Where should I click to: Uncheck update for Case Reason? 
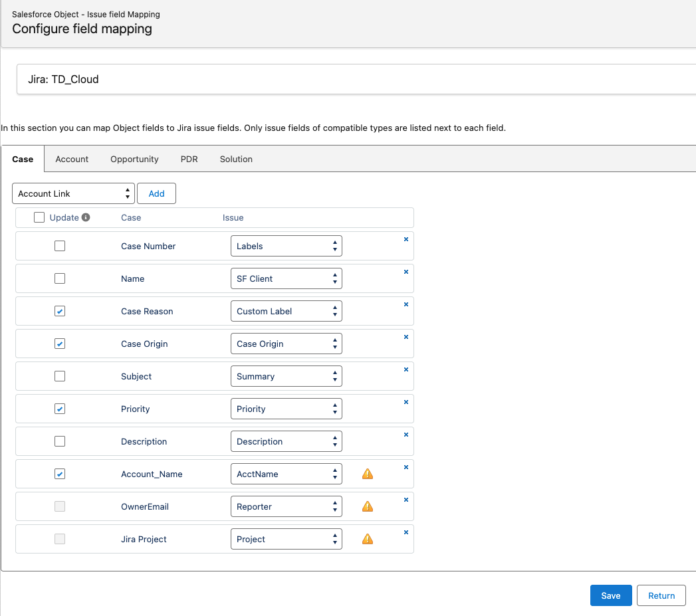coord(60,311)
